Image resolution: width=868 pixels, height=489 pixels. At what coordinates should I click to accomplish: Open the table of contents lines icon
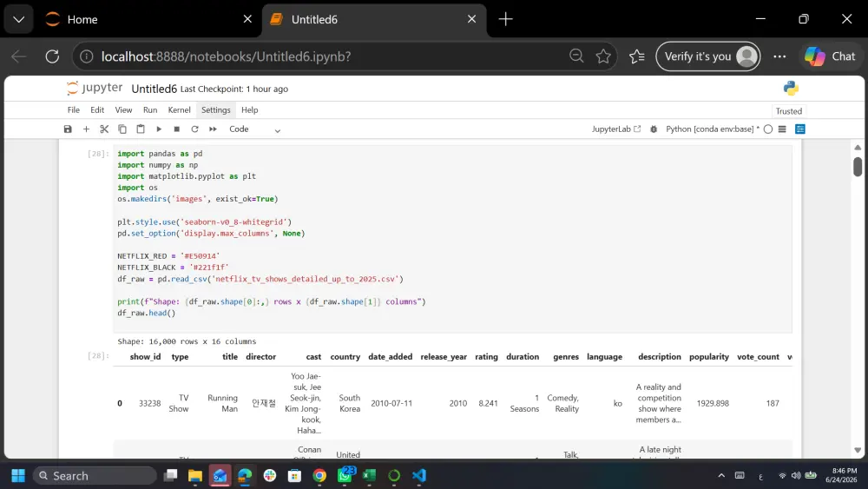(x=782, y=129)
